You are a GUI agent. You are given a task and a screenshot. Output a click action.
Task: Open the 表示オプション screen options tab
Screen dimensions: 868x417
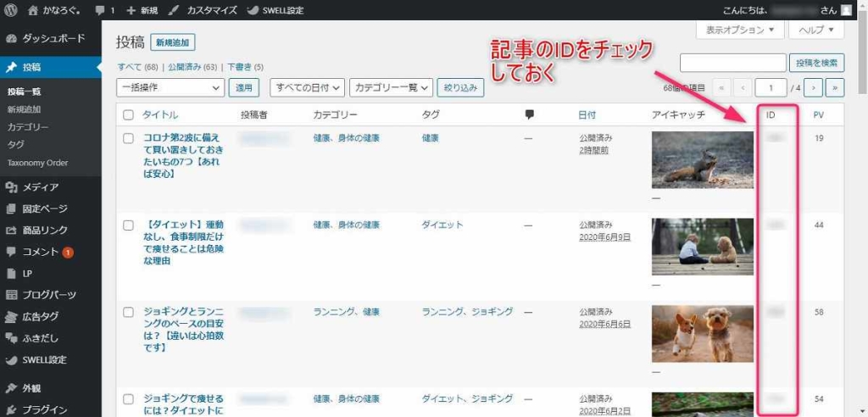[739, 31]
